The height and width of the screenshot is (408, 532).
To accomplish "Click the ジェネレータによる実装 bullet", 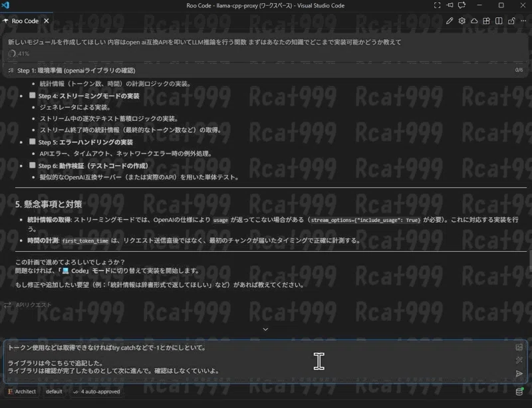I will pyautogui.click(x=75, y=107).
